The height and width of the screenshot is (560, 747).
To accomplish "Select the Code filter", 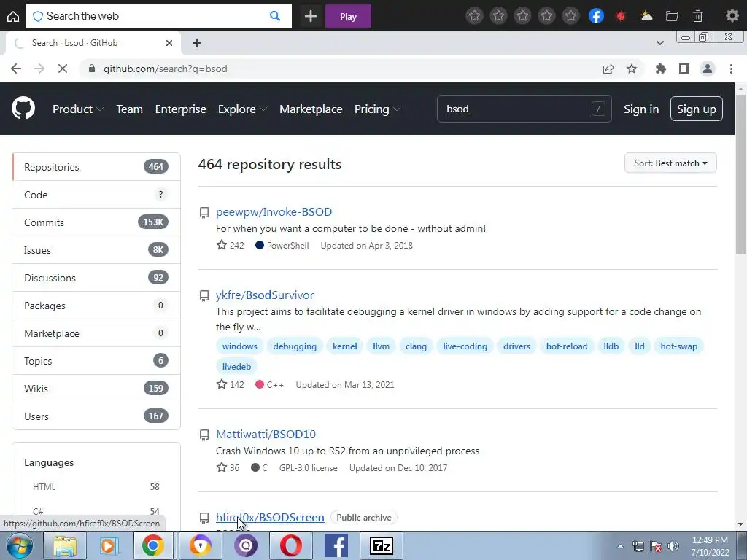I will pyautogui.click(x=97, y=195).
